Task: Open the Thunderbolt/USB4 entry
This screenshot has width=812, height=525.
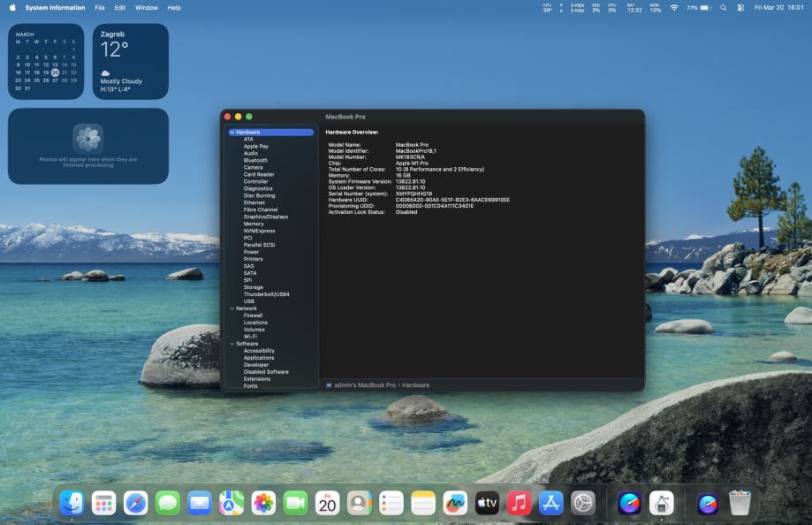Action: (266, 294)
